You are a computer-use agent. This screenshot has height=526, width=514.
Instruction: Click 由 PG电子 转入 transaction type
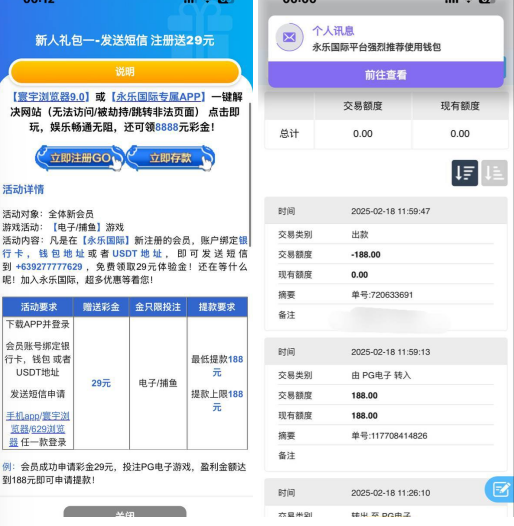pos(381,375)
